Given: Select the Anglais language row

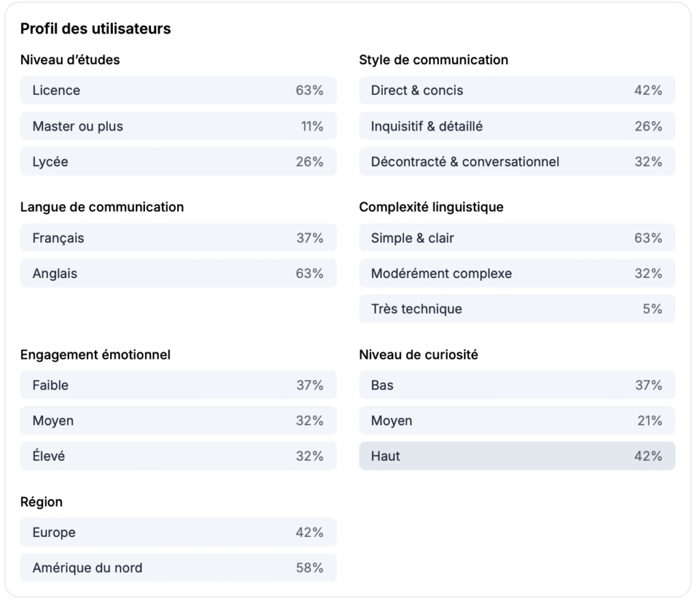Looking at the screenshot, I should [x=178, y=273].
